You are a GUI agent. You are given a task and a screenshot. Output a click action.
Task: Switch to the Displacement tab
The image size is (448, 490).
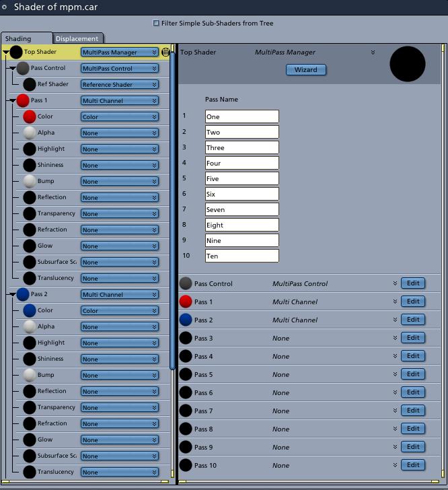tap(77, 38)
